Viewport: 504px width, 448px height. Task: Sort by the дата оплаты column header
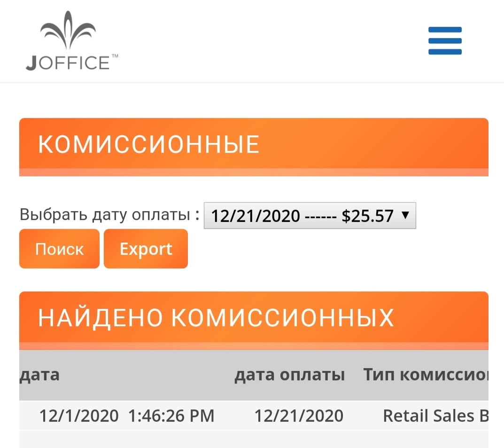[290, 375]
